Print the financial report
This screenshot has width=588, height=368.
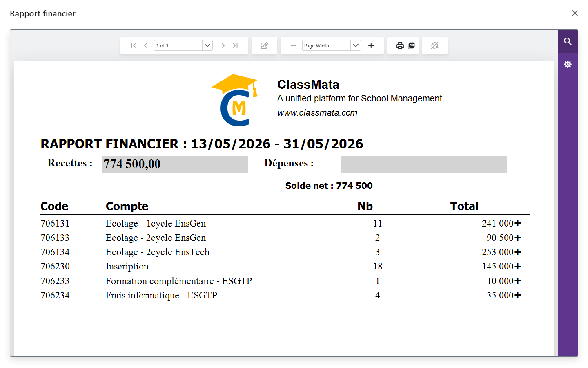400,45
